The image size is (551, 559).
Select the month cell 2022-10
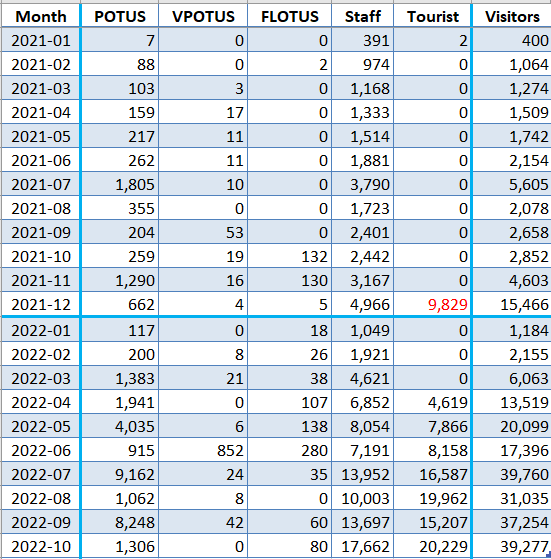click(x=41, y=546)
